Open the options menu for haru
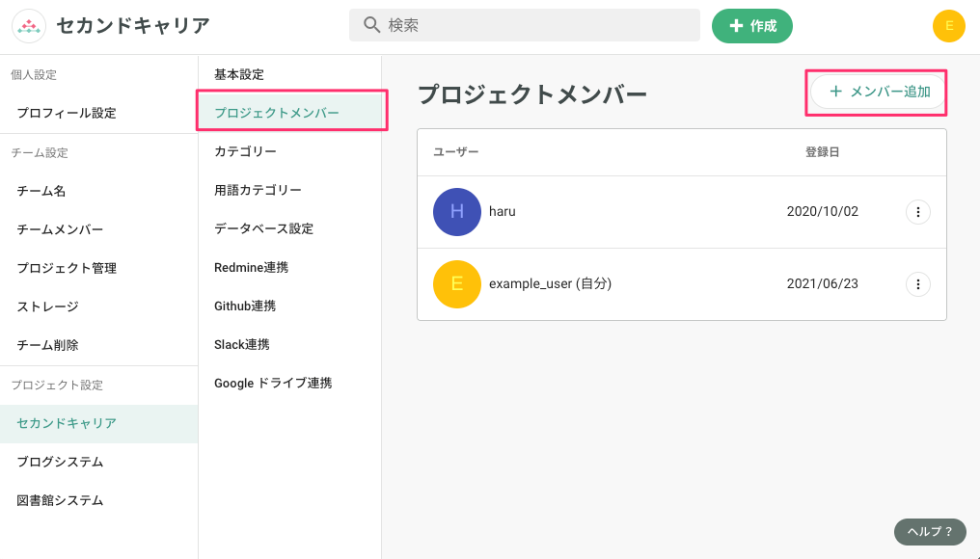 [x=918, y=211]
